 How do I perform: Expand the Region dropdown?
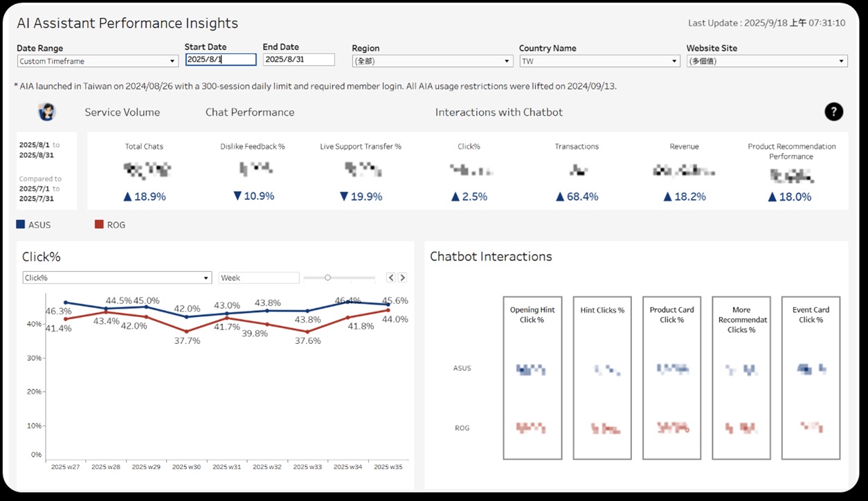(432, 61)
